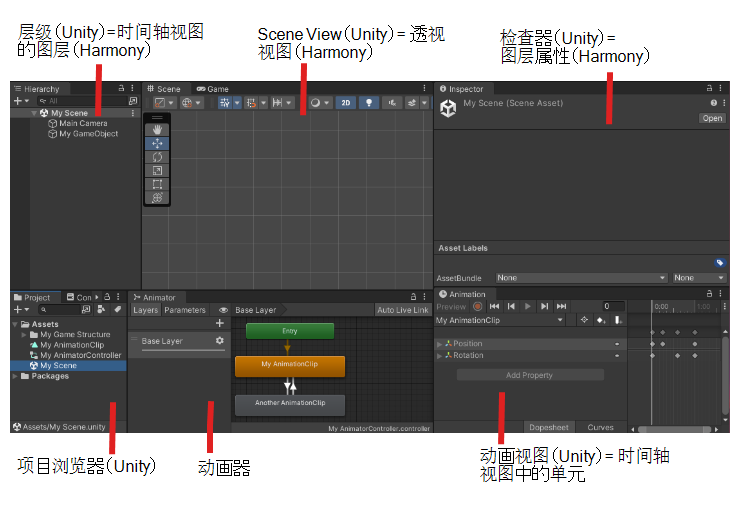Screen dimensions: 740x510
Task: Switch to the Scene tab
Action: point(163,89)
